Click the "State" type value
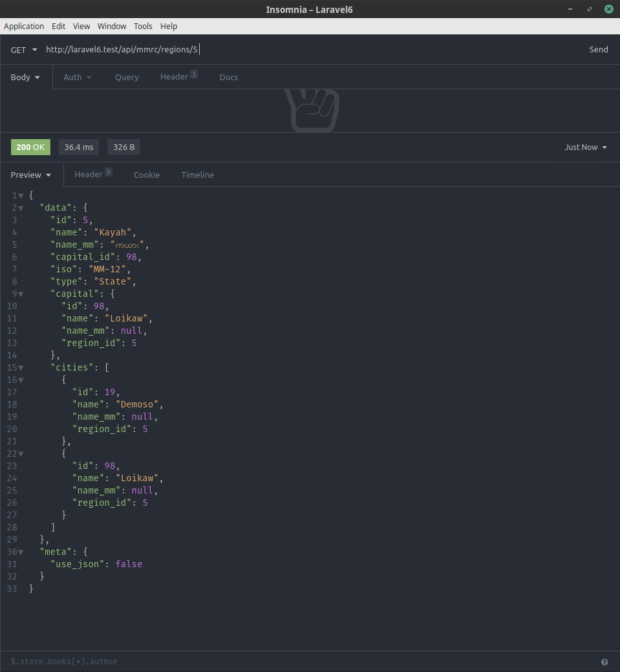The width and height of the screenshot is (620, 672). (112, 281)
